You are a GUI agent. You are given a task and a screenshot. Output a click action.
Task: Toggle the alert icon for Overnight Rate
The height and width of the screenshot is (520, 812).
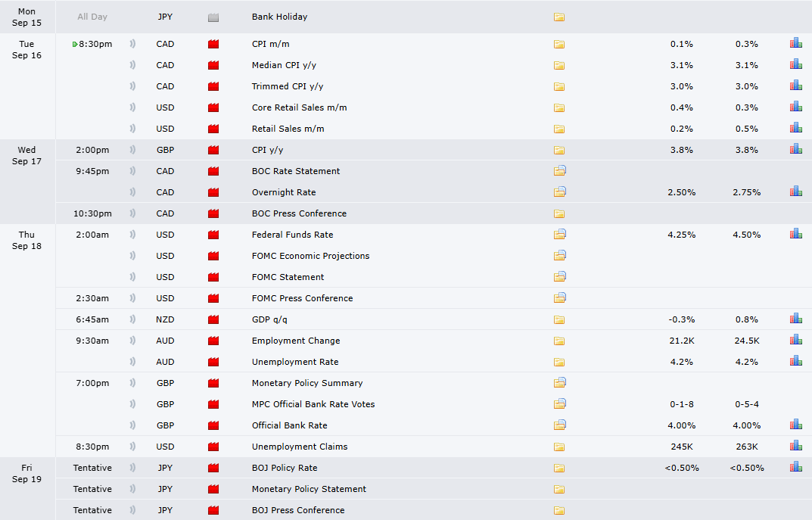click(x=132, y=192)
